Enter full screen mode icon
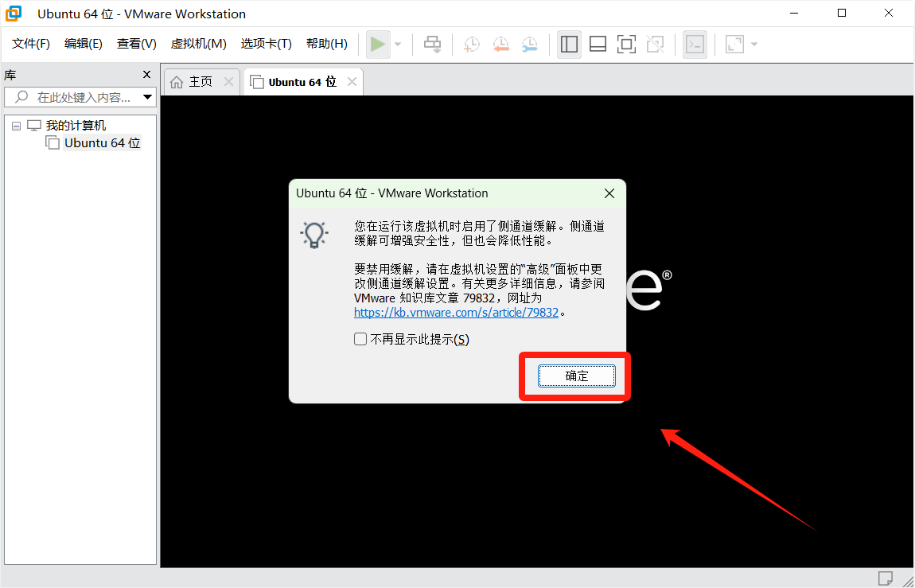 pyautogui.click(x=626, y=45)
